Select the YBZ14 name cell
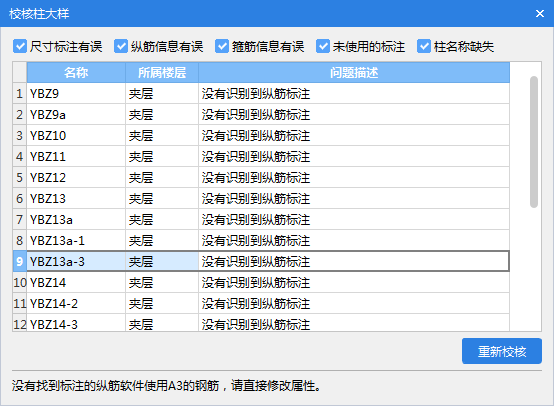 click(x=76, y=283)
